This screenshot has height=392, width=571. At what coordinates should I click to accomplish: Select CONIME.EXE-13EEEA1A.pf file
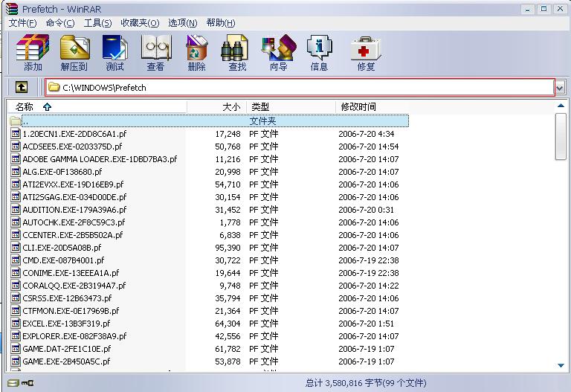click(x=71, y=273)
